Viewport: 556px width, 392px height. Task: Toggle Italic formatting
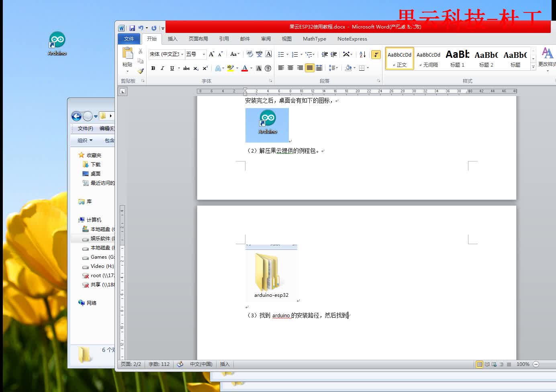click(x=162, y=68)
